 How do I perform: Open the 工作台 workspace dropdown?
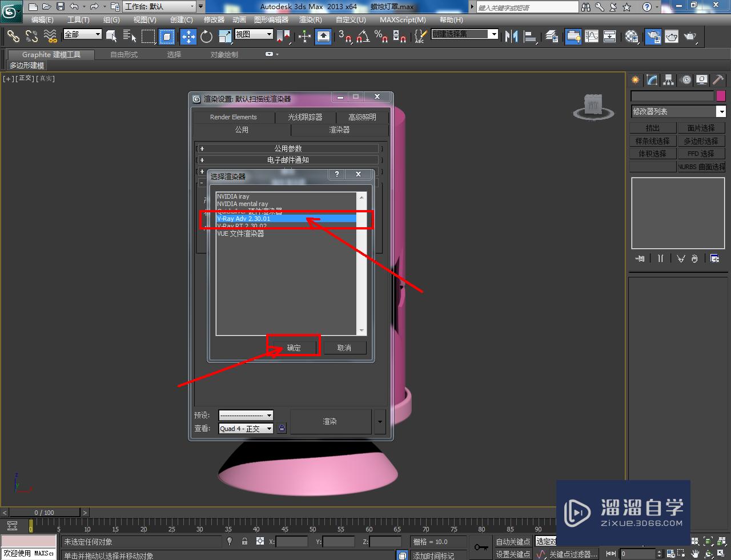[160, 7]
